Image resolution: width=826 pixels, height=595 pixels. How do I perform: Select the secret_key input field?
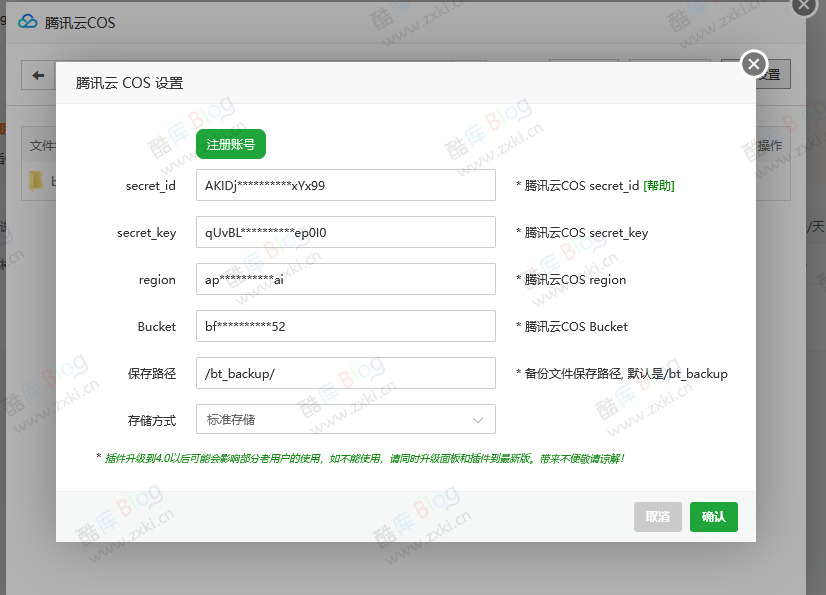345,232
